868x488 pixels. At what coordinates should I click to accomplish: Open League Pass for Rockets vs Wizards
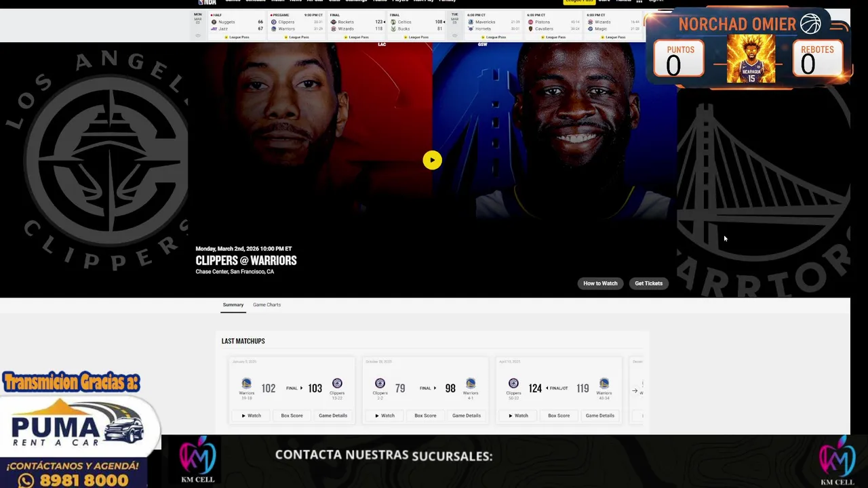click(x=357, y=37)
